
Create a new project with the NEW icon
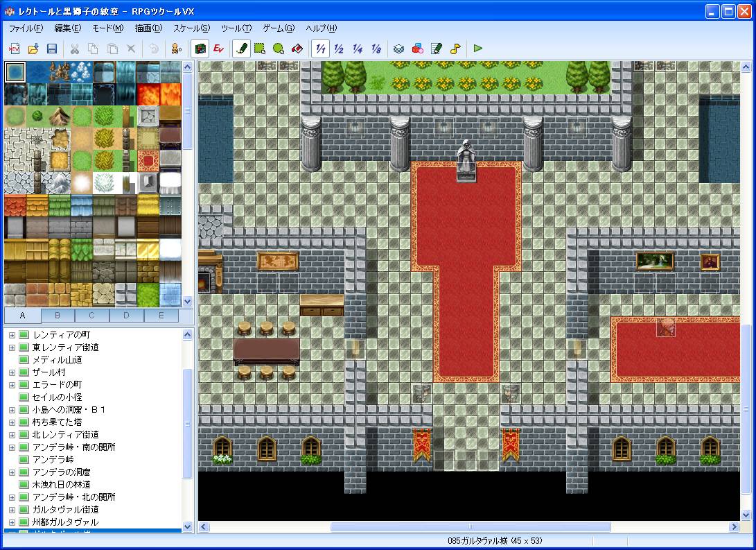point(14,49)
